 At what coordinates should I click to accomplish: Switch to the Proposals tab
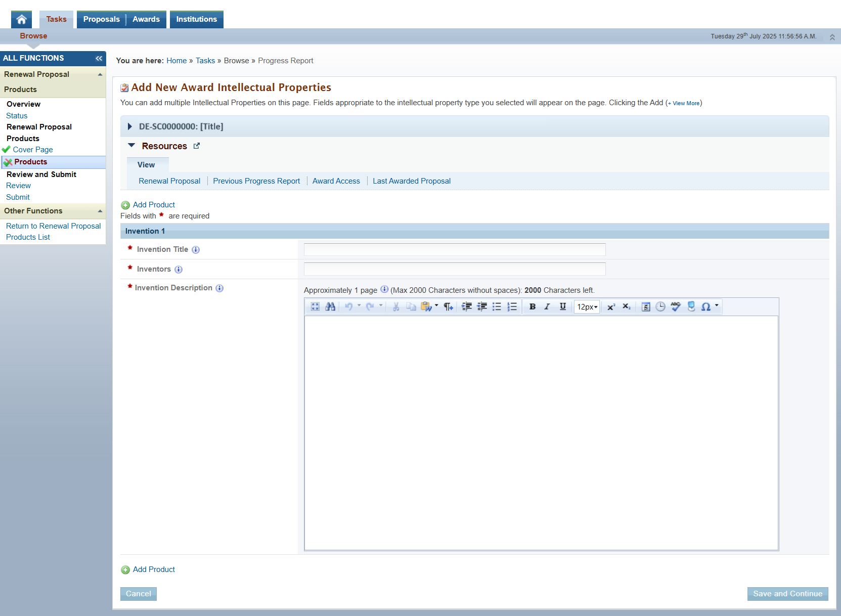pyautogui.click(x=101, y=19)
